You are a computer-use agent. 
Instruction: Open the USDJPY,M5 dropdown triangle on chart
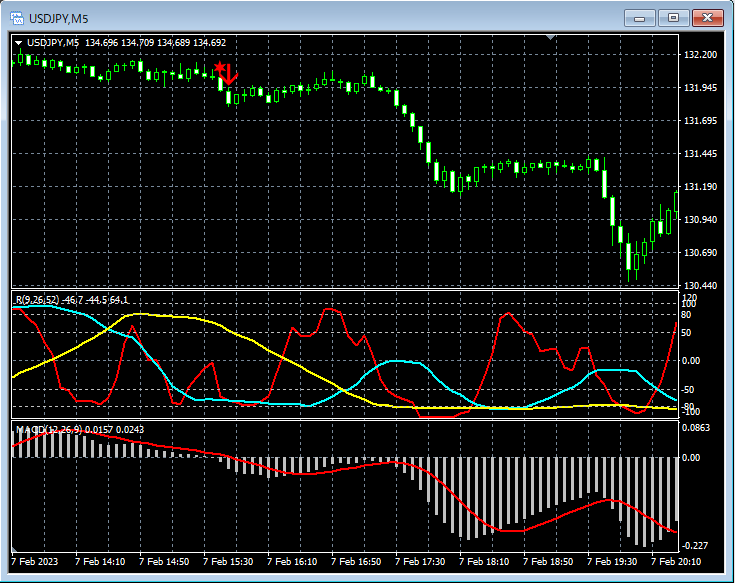click(18, 43)
